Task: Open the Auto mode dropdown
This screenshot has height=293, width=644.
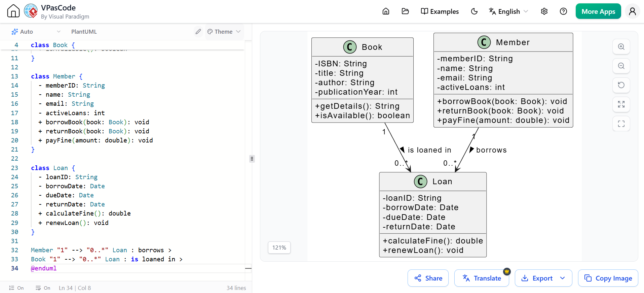Action: click(36, 32)
